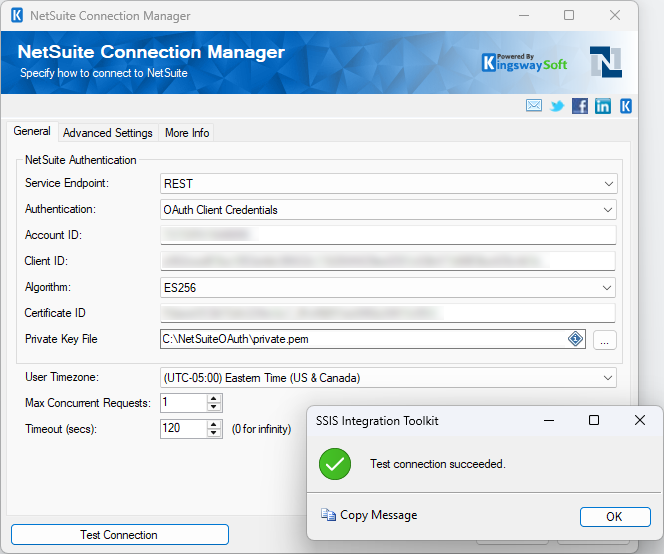The height and width of the screenshot is (554, 664).
Task: Click the 'NetSuite Authentication' group label
Action: (80, 160)
